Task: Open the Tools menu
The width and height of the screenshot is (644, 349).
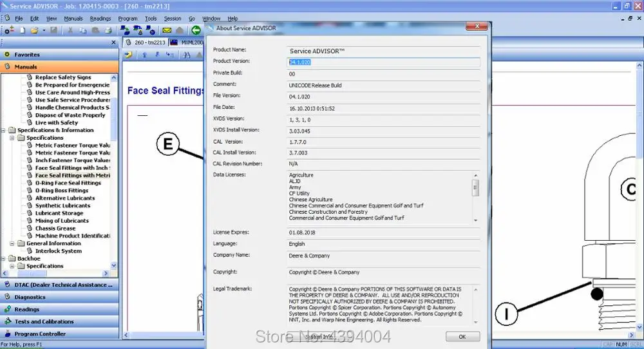Action: tap(151, 19)
